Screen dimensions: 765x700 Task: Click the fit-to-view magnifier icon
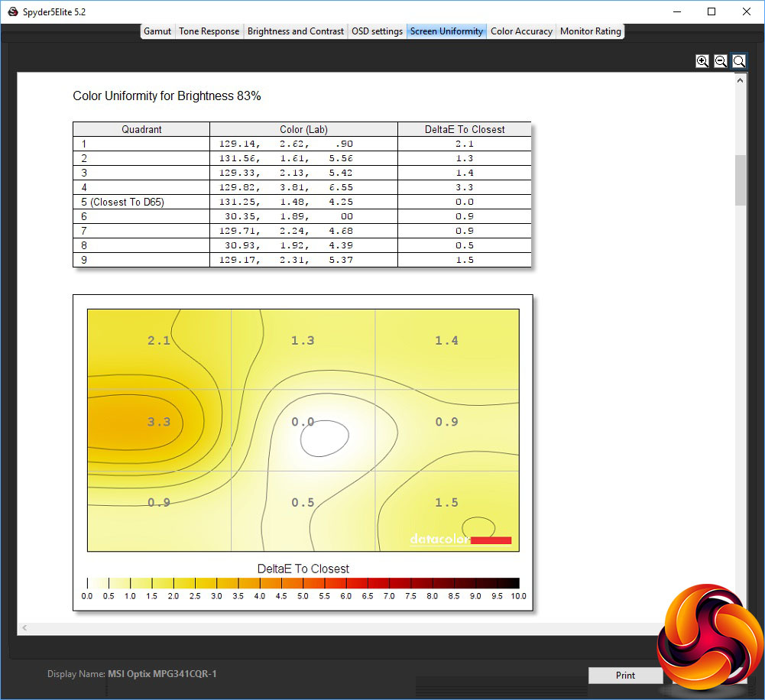coord(739,61)
